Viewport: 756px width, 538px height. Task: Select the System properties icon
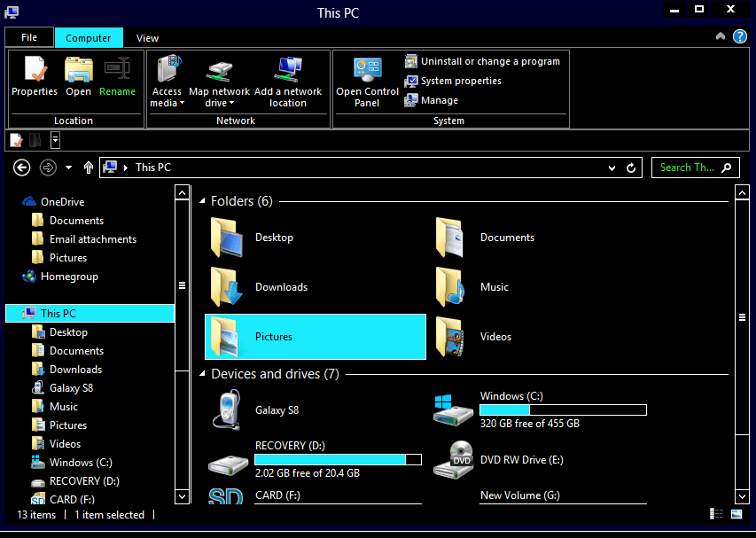[x=411, y=82]
